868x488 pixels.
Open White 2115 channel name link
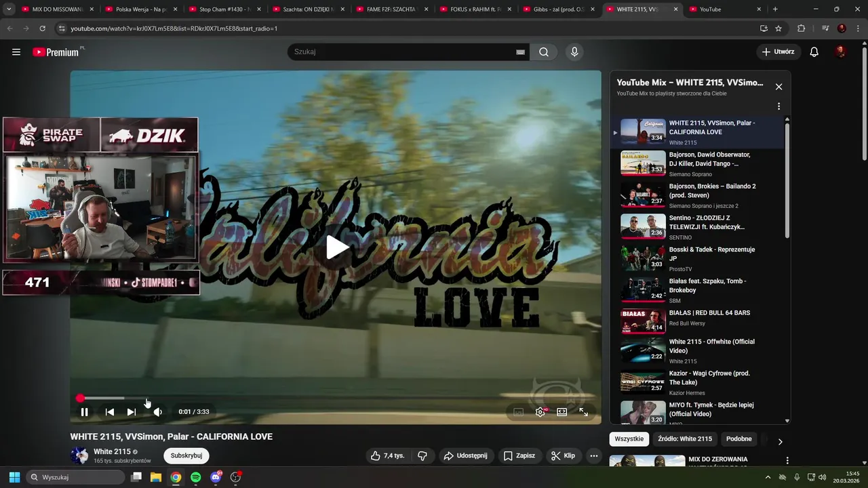pos(112,452)
